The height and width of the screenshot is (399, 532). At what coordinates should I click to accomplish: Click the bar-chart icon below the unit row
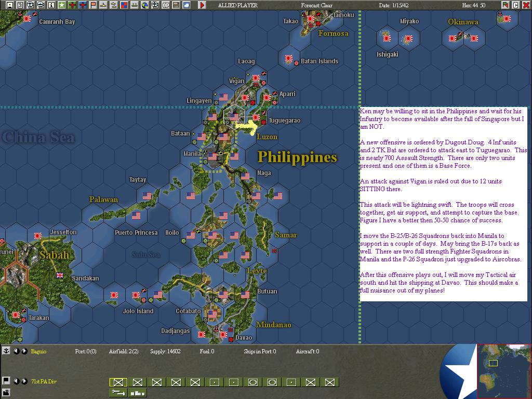click(x=137, y=393)
